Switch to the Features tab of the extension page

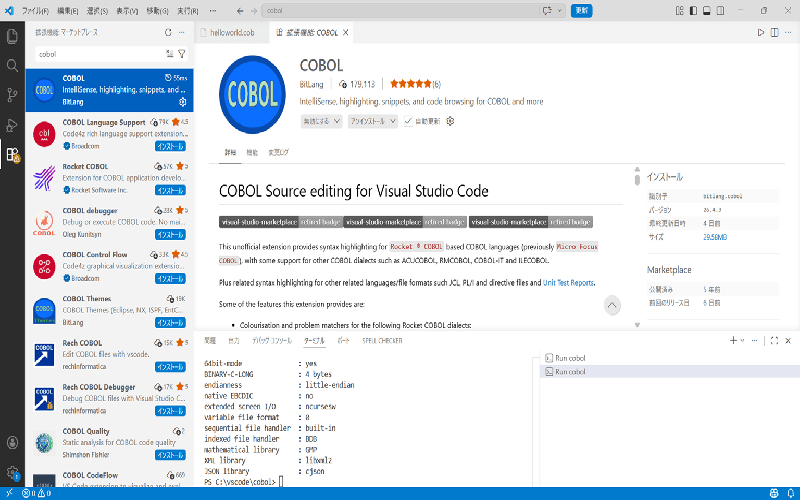[x=252, y=152]
